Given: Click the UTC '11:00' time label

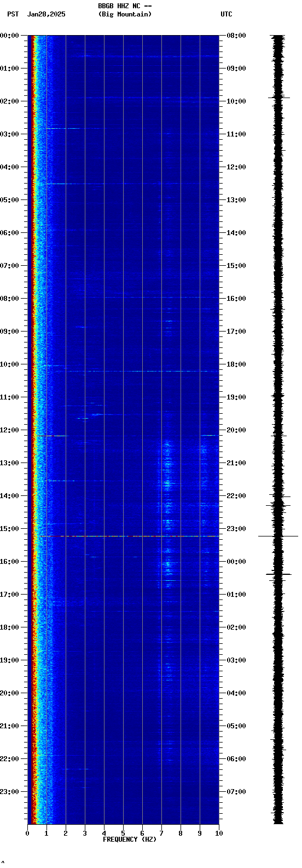Looking at the screenshot, I should point(236,134).
